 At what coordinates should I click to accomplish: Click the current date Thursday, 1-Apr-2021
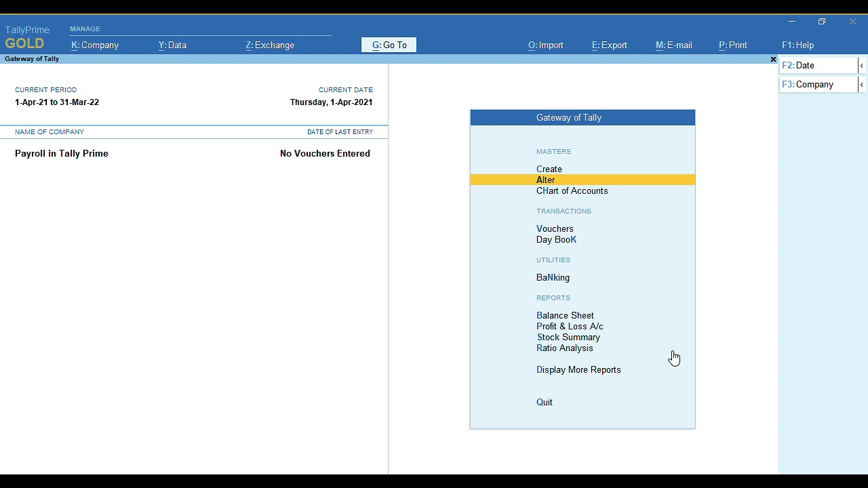tap(331, 102)
